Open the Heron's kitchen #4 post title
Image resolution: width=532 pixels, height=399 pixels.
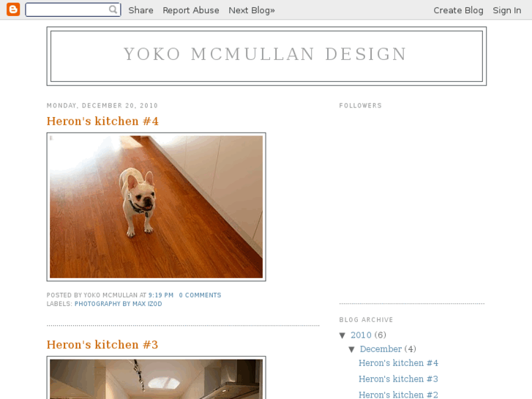[102, 122]
